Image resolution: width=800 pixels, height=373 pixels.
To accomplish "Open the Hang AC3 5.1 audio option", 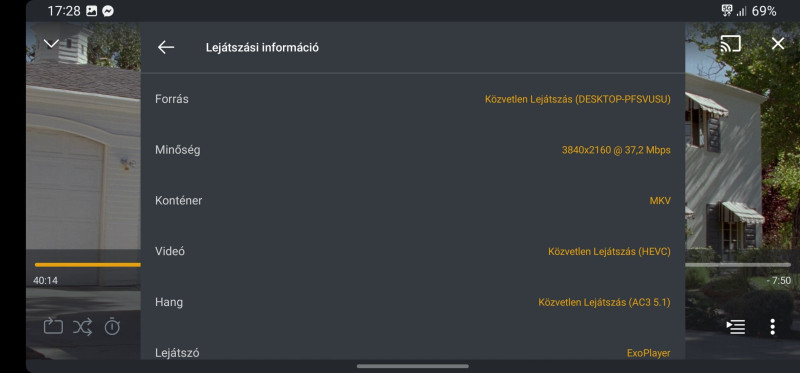I will pyautogui.click(x=413, y=302).
